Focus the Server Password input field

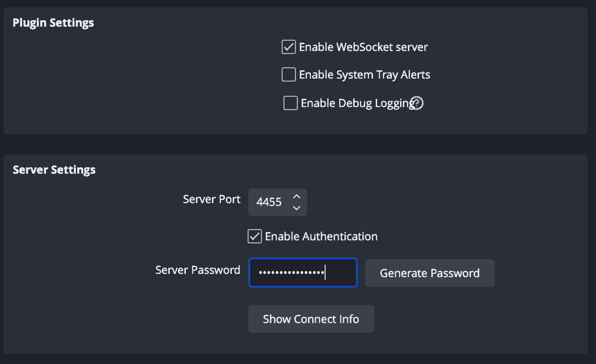(x=303, y=273)
